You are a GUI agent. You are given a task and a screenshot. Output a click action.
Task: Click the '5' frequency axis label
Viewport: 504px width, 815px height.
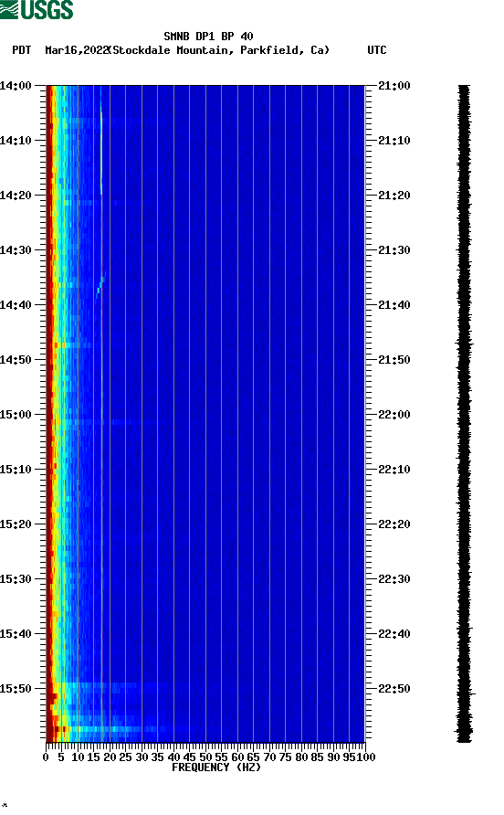61,757
